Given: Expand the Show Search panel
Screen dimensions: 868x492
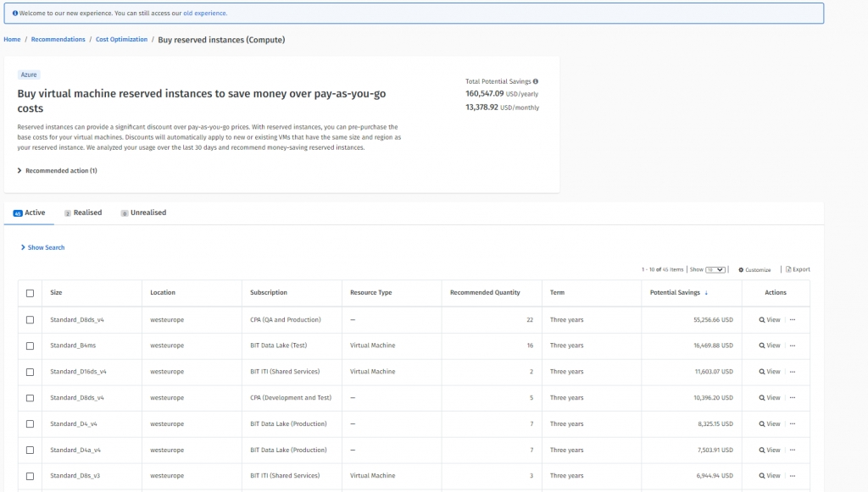Looking at the screenshot, I should click(x=42, y=247).
